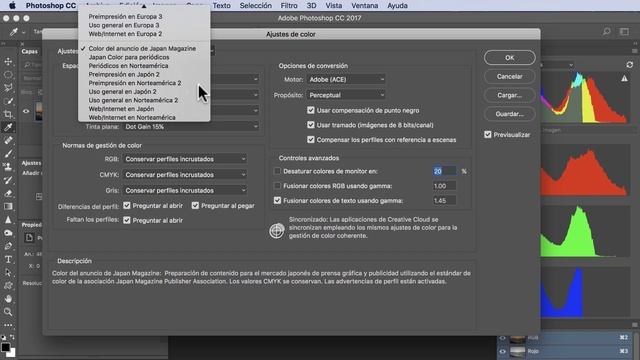Enable Desaturar colores de monitor en

(278, 171)
